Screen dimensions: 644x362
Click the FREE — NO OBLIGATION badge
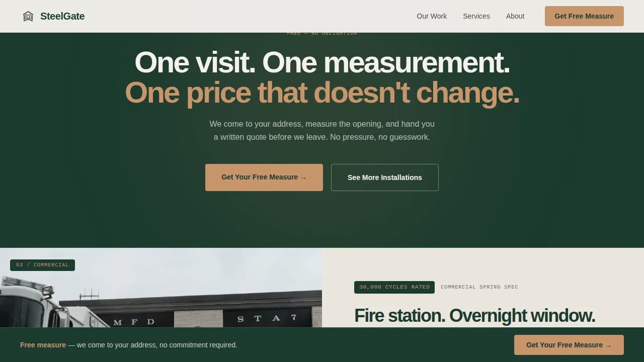pyautogui.click(x=321, y=33)
